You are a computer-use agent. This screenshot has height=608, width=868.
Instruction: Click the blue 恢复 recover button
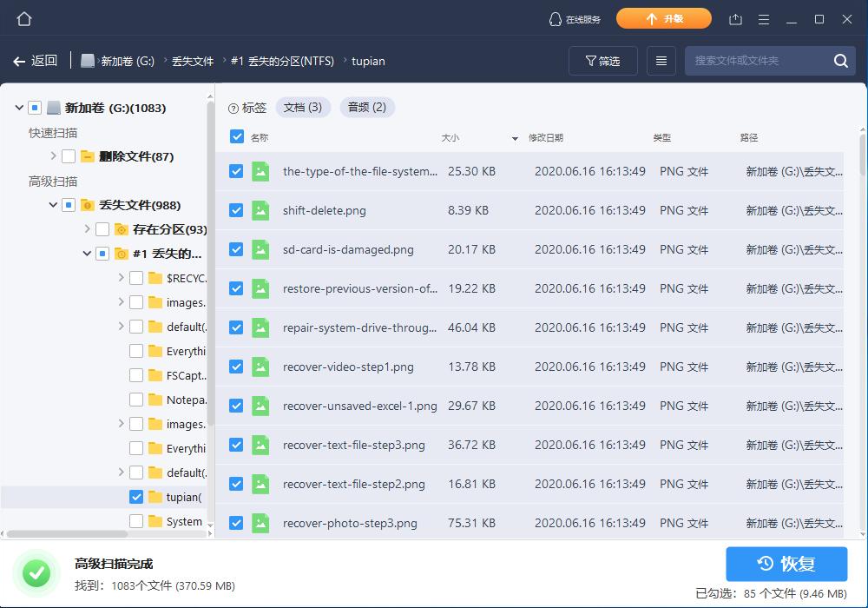[x=786, y=564]
